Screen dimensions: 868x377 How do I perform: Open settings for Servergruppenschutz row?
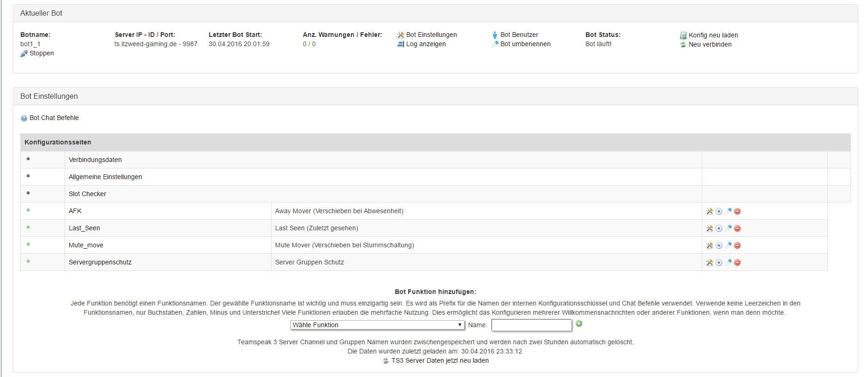tap(710, 263)
